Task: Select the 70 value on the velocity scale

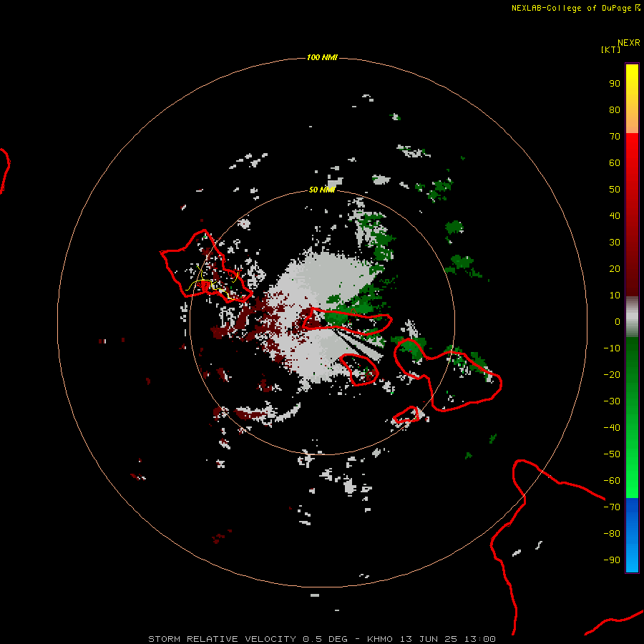Action: click(x=615, y=137)
